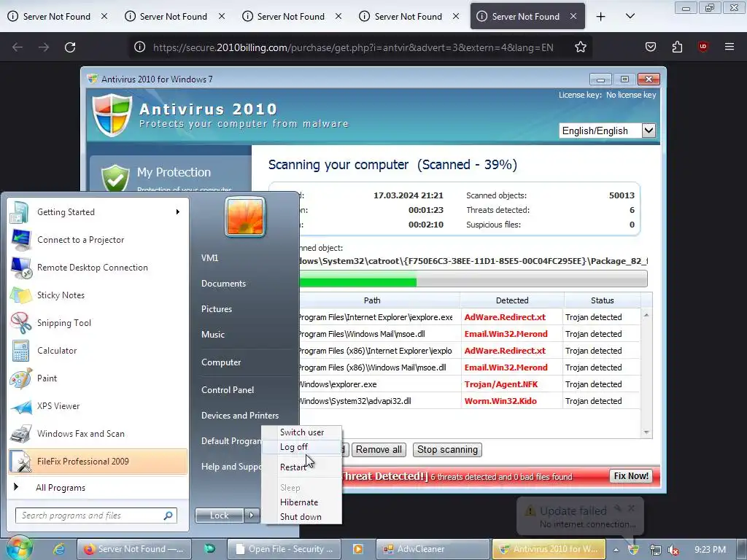Open Pocket save icon in Firefox toolbar

point(650,47)
